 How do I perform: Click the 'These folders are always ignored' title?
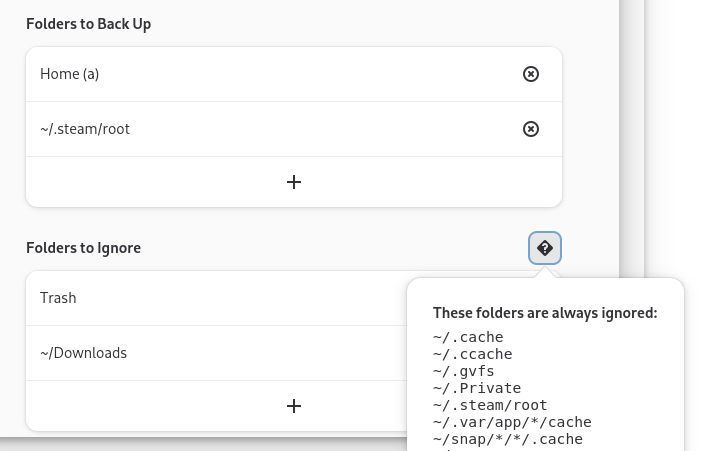tap(544, 313)
